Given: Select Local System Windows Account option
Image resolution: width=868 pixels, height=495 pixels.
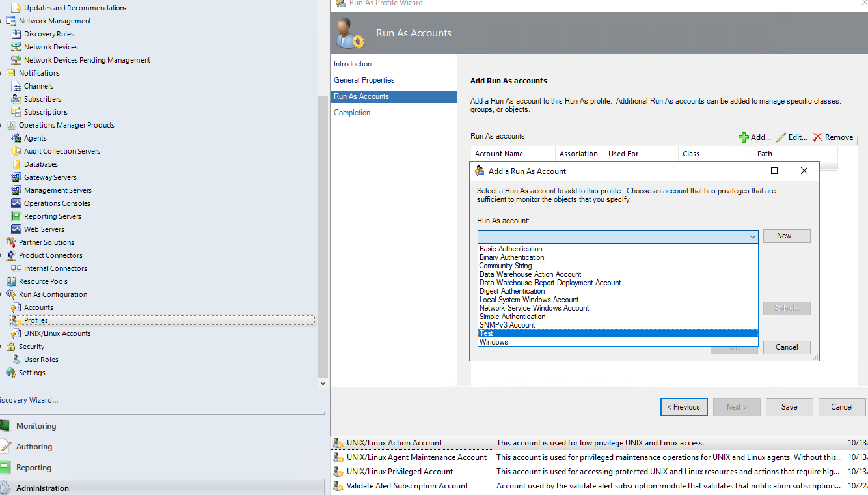Looking at the screenshot, I should coord(617,300).
